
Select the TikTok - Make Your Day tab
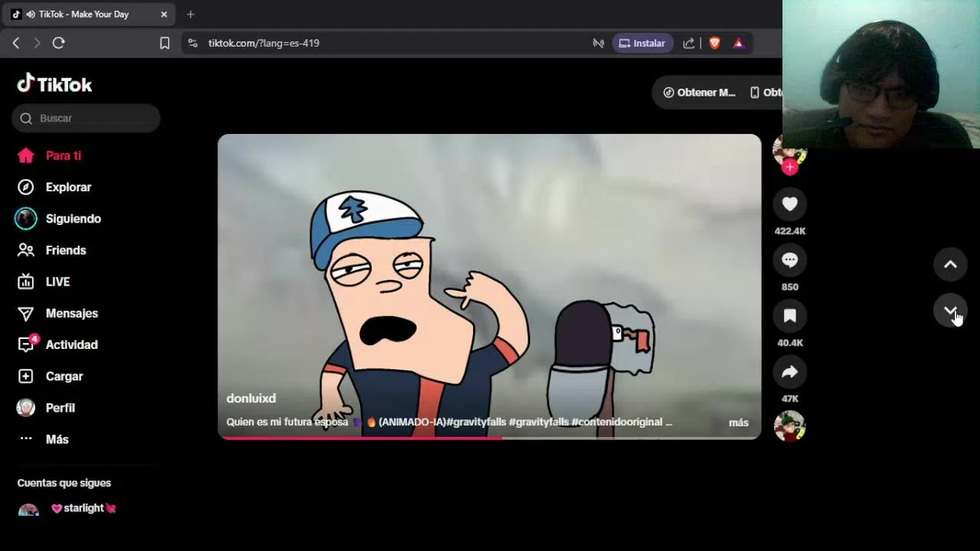click(x=87, y=14)
